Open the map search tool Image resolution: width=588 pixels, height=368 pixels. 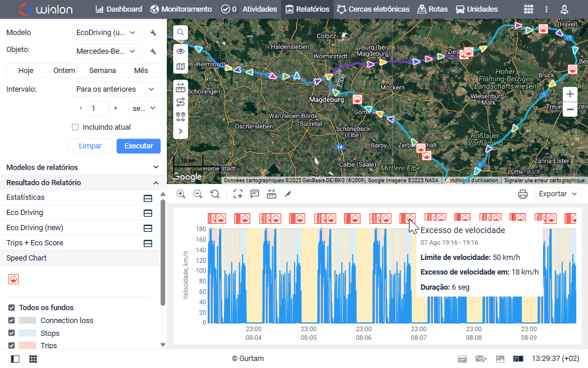pyautogui.click(x=180, y=32)
